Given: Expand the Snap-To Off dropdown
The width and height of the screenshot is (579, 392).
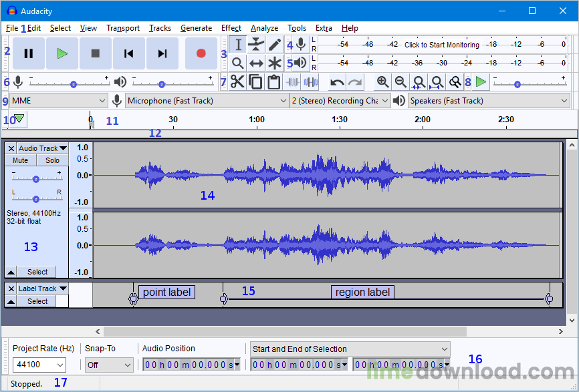Looking at the screenshot, I should tap(108, 365).
